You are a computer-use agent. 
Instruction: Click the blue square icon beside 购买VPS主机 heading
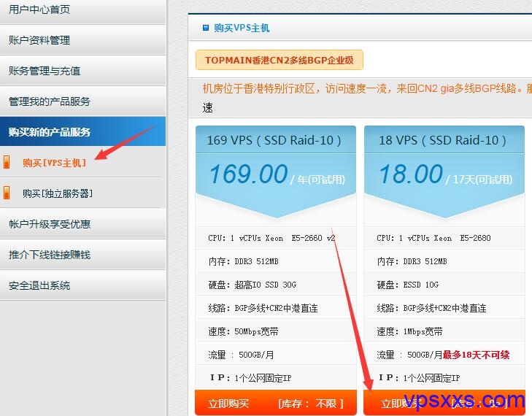coord(206,28)
